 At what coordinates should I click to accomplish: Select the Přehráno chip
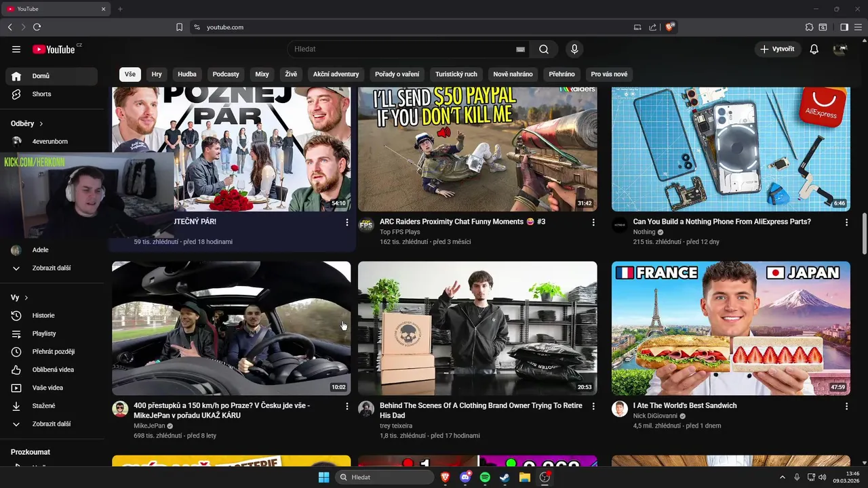(561, 74)
